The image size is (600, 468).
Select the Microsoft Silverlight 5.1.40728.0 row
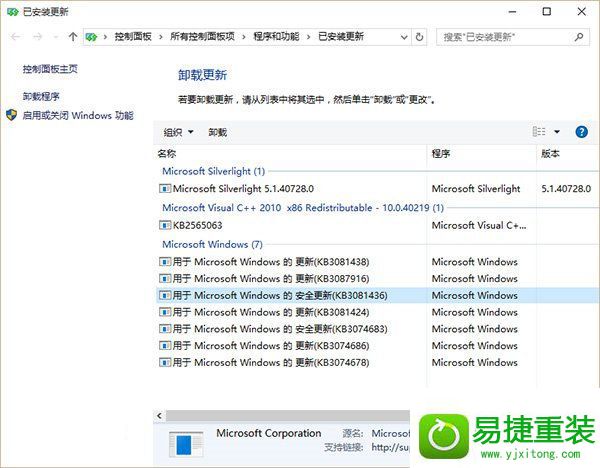coord(377,188)
